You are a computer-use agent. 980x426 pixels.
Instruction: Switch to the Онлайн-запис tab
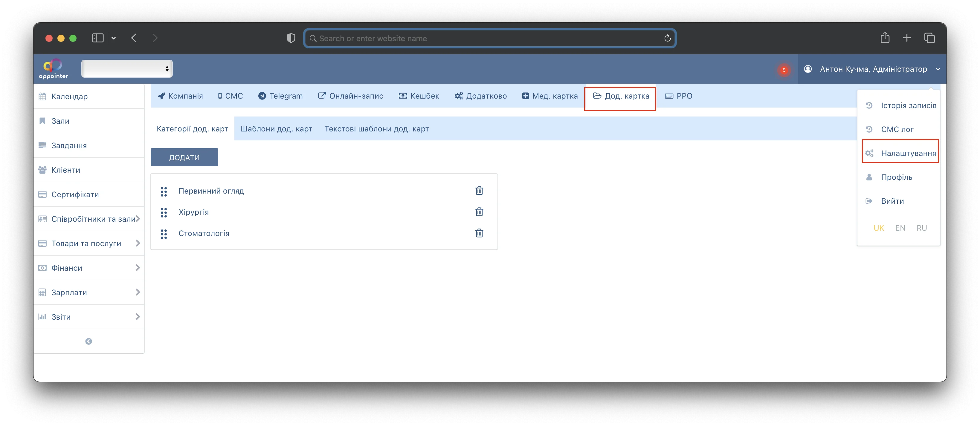click(x=350, y=96)
